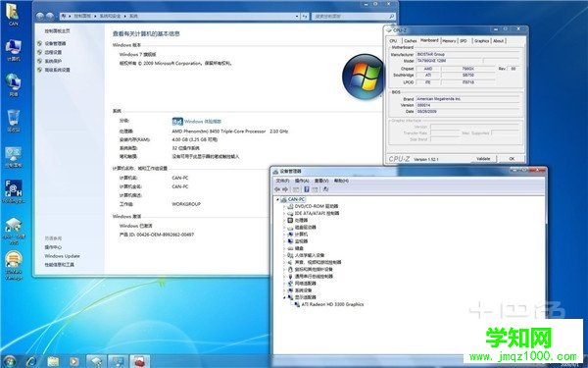The width and height of the screenshot is (588, 368).
Task: Select 监视器 monitors tree item
Action: [301, 241]
